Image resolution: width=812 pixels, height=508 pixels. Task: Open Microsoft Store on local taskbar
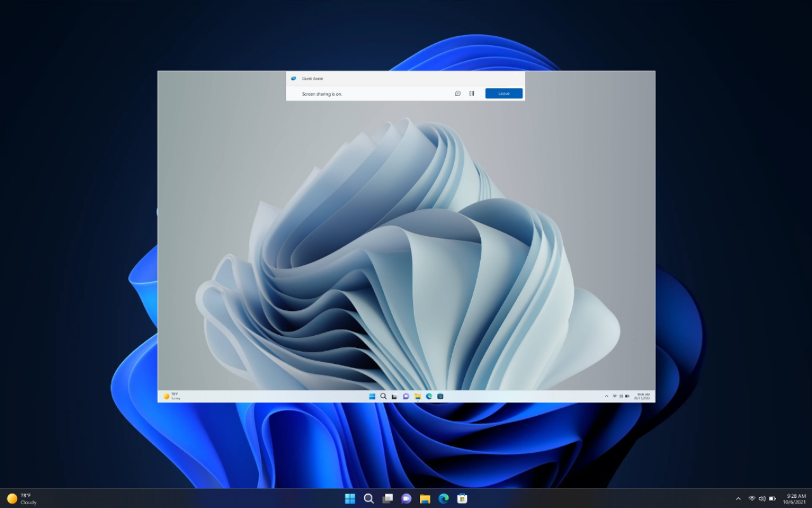[462, 498]
